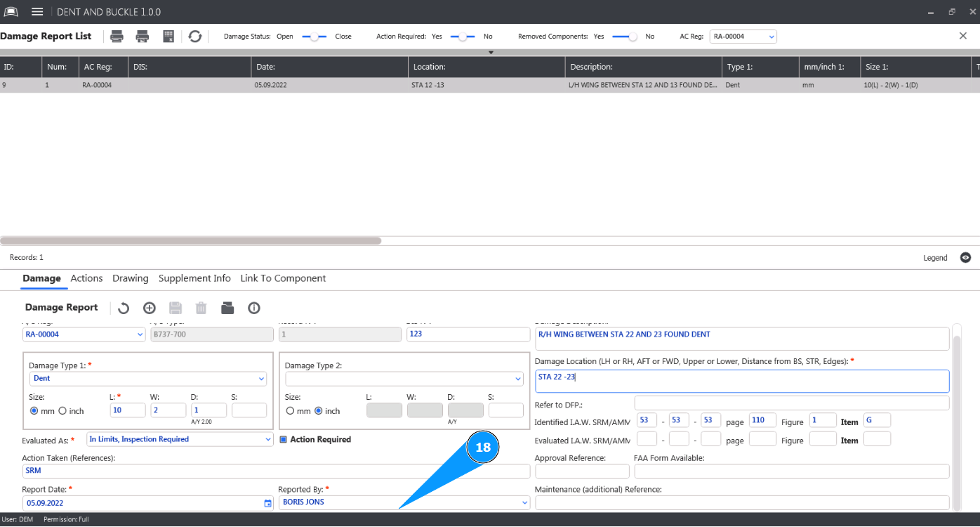Click the Damage Status Open/Close slider
The image size is (980, 527).
[314, 37]
